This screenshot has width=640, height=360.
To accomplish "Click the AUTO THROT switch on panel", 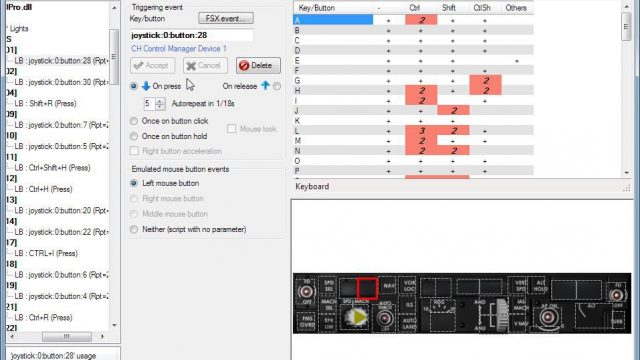I will pos(384,318).
